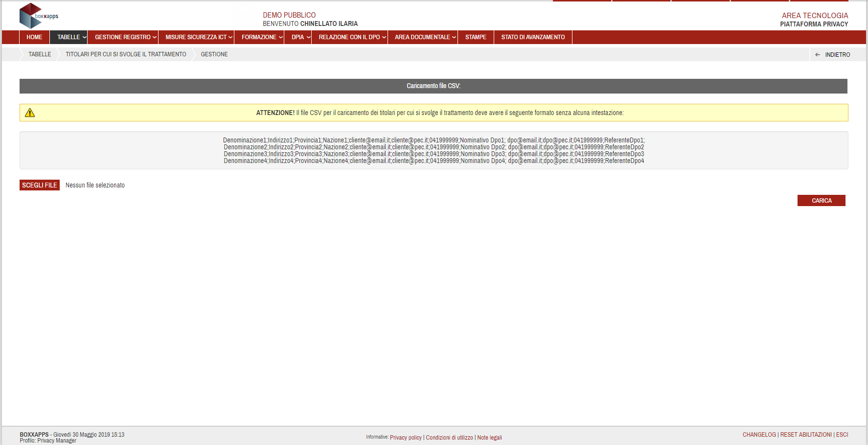Go to TITOLARI PER CUI SI SVOLGE IL TRATTAMENTO breadcrumb

click(126, 54)
